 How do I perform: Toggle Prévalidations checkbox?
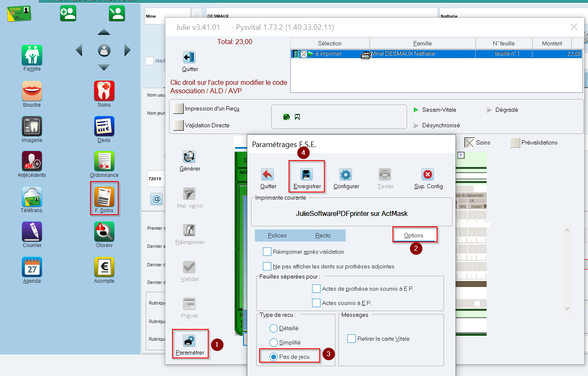[515, 143]
